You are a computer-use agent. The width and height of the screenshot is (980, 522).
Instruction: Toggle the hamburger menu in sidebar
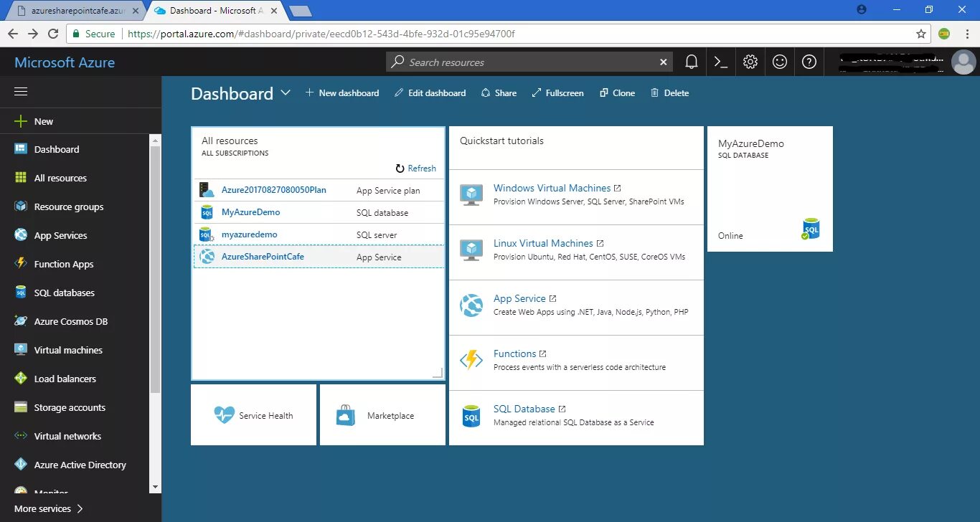pos(21,92)
